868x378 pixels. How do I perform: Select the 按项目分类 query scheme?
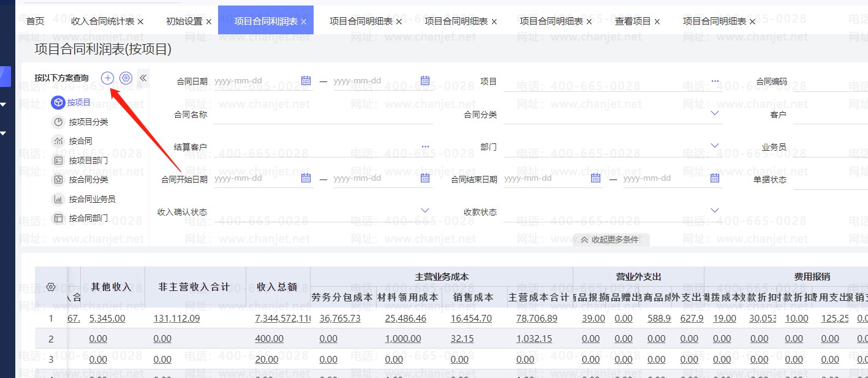pos(88,122)
